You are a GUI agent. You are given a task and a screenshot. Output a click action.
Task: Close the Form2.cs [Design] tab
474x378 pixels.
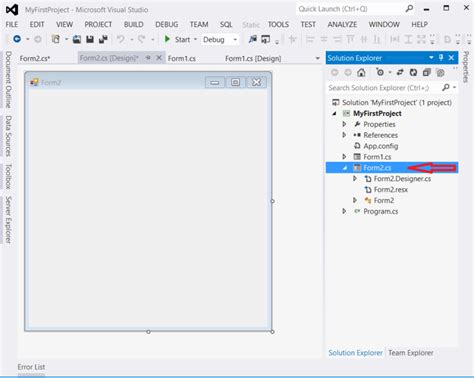pyautogui.click(x=159, y=58)
